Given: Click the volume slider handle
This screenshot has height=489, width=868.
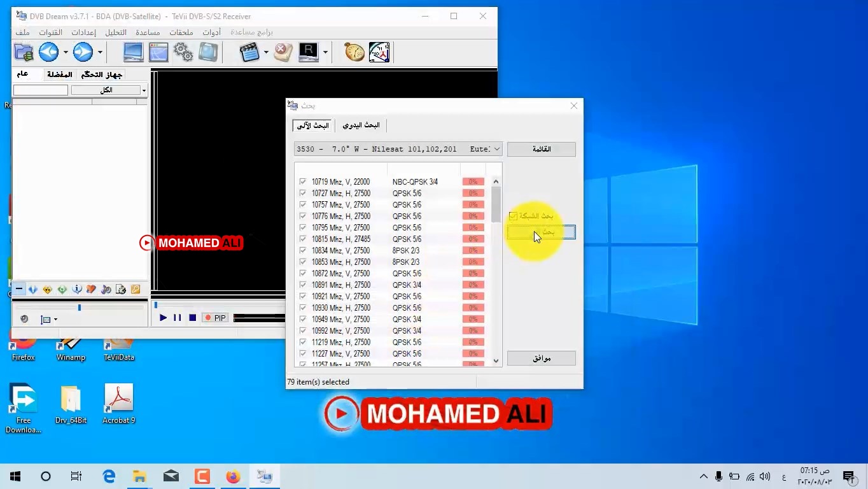Looking at the screenshot, I should [x=80, y=308].
